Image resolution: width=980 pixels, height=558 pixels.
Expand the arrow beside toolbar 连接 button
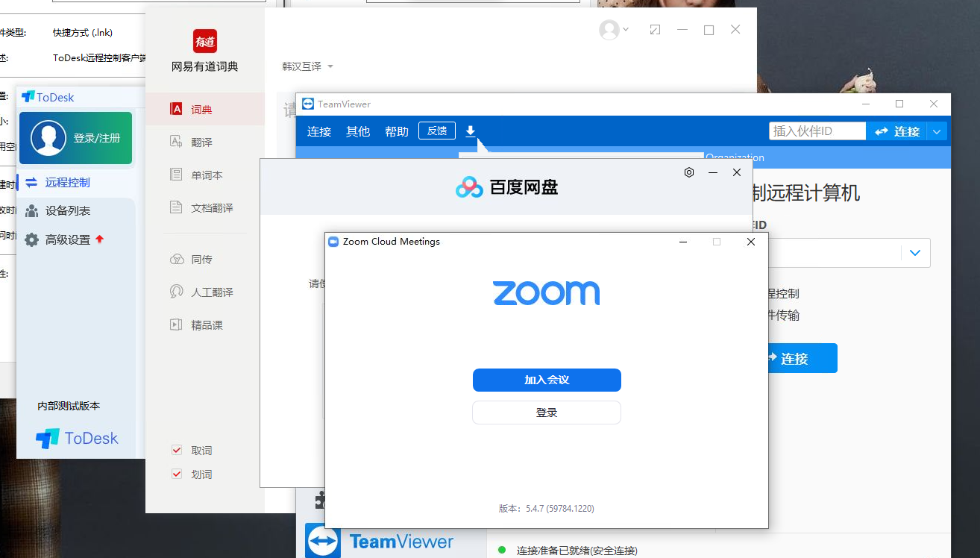(x=937, y=131)
